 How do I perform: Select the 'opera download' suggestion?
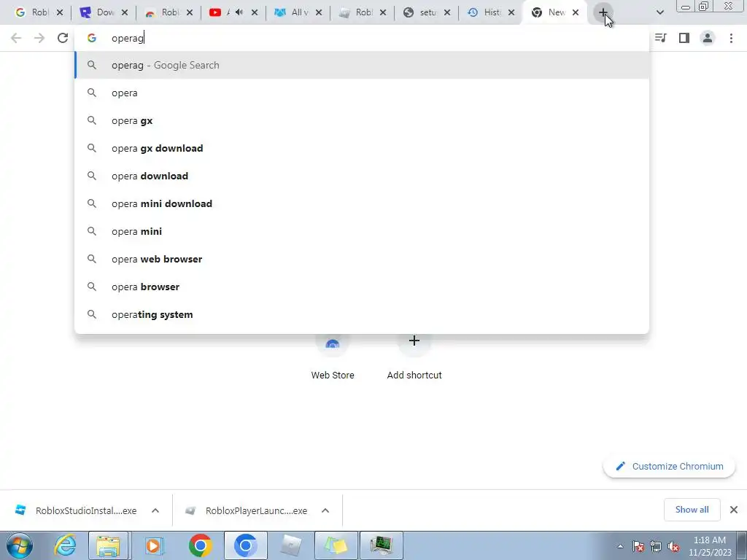pyautogui.click(x=362, y=176)
